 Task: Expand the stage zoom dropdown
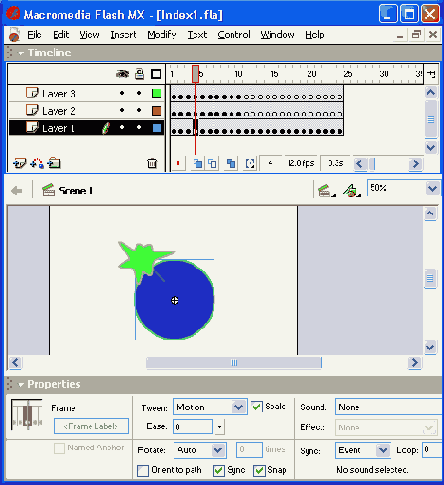click(x=432, y=189)
